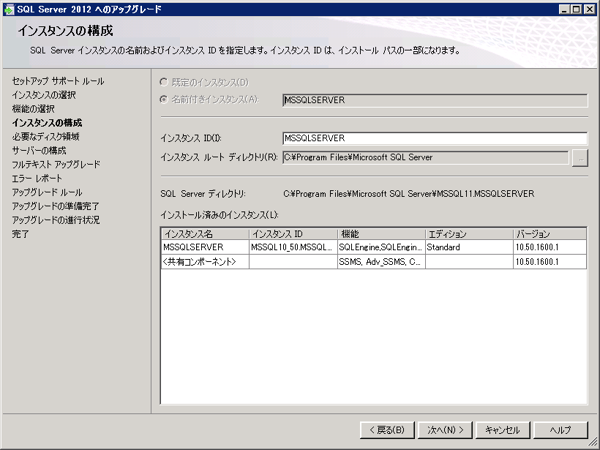Viewport: 600px width, 450px height.
Task: Open help with the ヘルプ button
Action: pyautogui.click(x=561, y=430)
